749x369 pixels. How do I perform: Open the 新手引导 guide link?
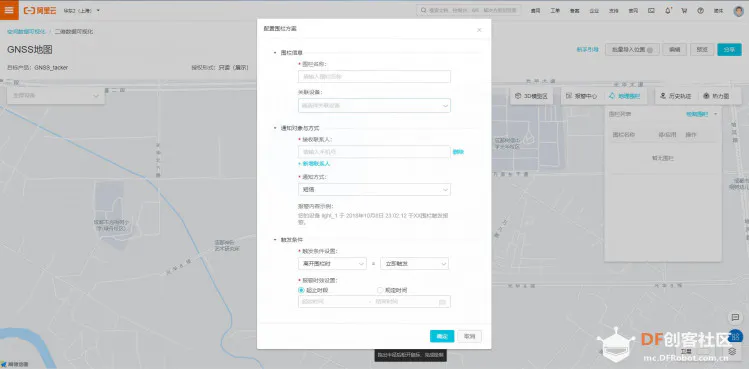click(x=588, y=50)
